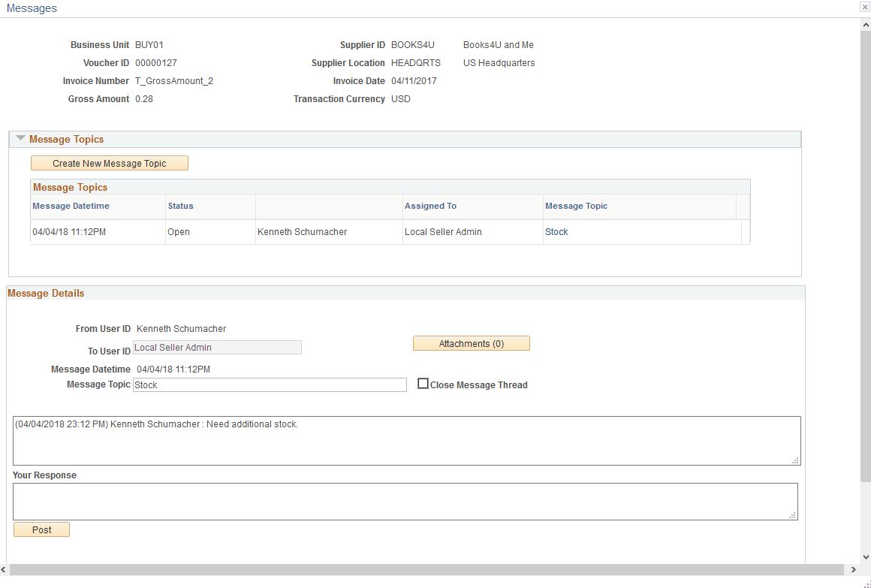Click the vertical scrollbar thumb

(866, 255)
